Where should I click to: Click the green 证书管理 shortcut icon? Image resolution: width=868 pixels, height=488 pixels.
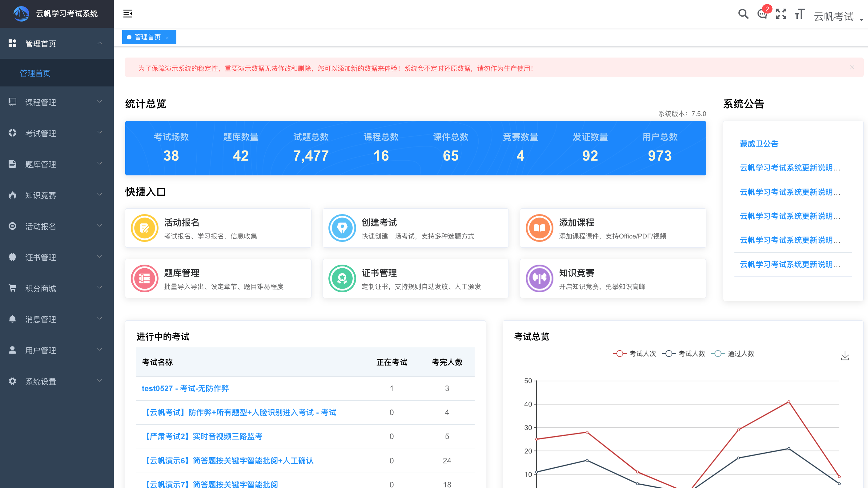(x=342, y=278)
